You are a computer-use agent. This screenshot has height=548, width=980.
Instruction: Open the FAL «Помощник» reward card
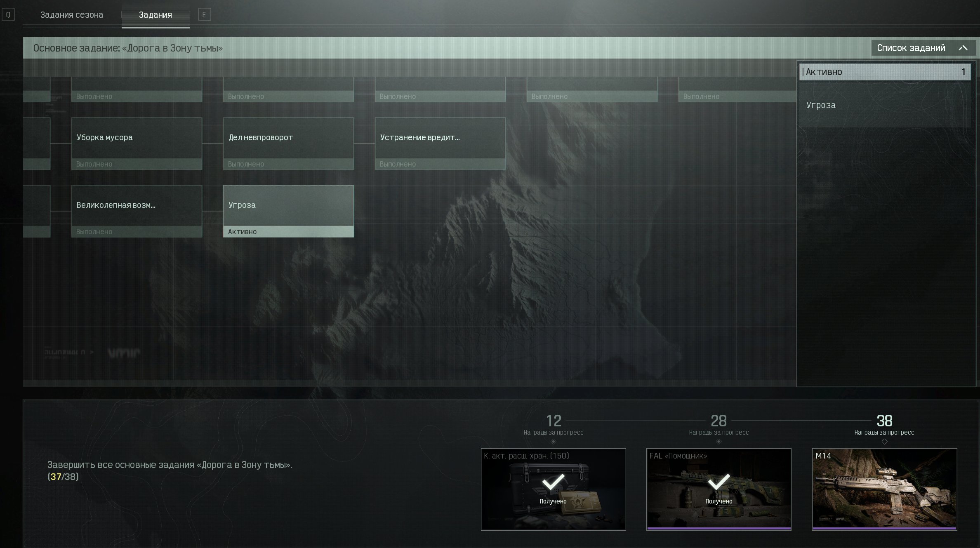(719, 489)
